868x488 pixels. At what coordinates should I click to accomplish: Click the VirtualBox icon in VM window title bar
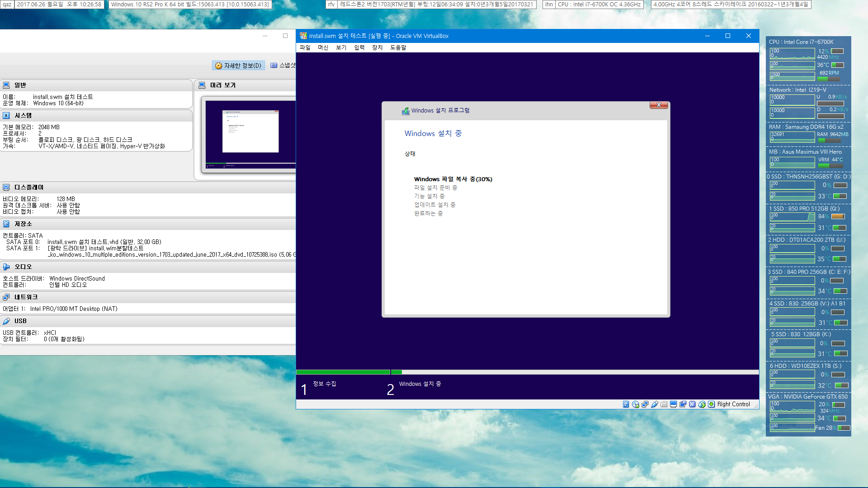point(303,36)
